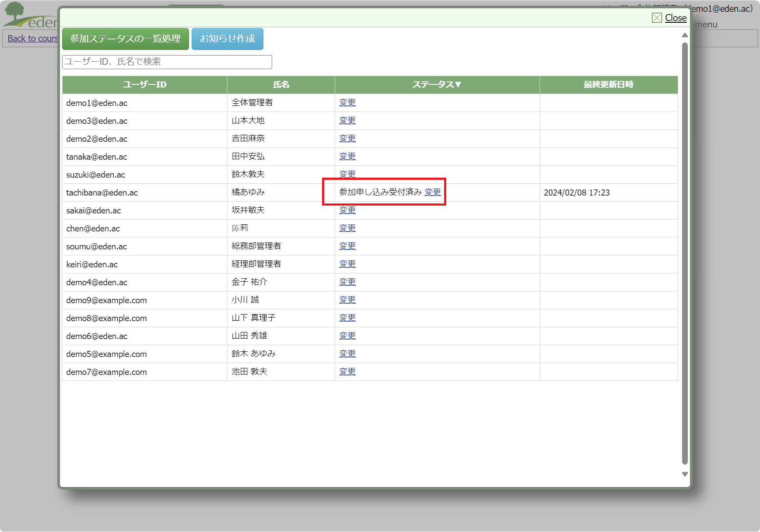Viewport: 760px width, 532px height.
Task: Click 変更 link for demo7@example.com
Action: [x=347, y=371]
